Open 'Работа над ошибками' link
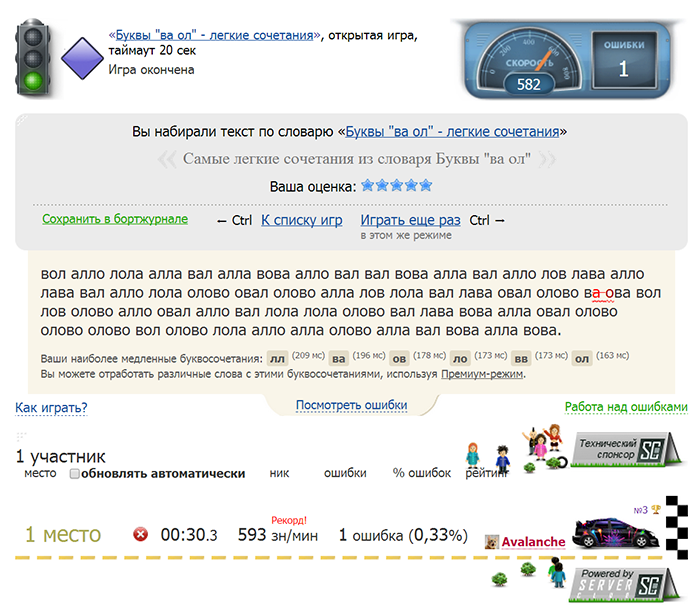 626,407
